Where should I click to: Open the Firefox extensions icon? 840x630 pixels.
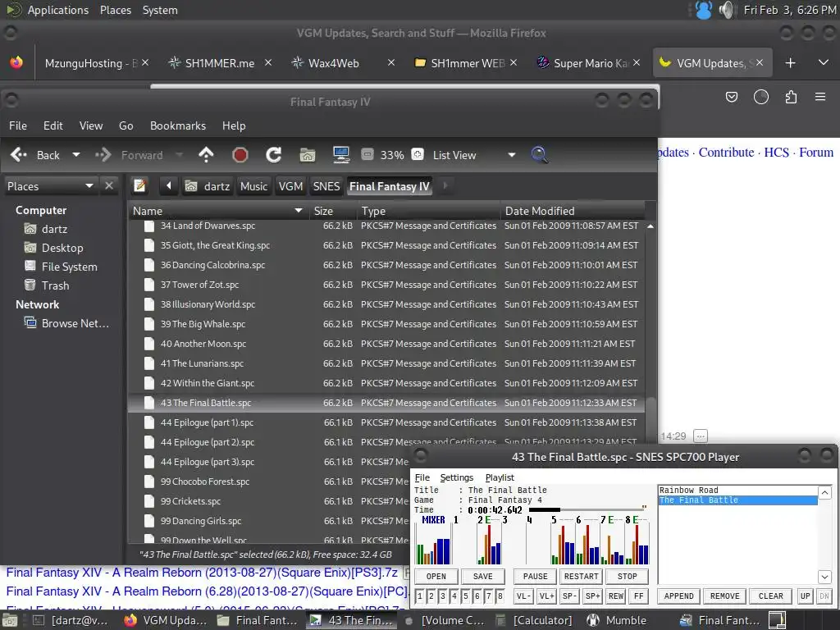(x=791, y=97)
